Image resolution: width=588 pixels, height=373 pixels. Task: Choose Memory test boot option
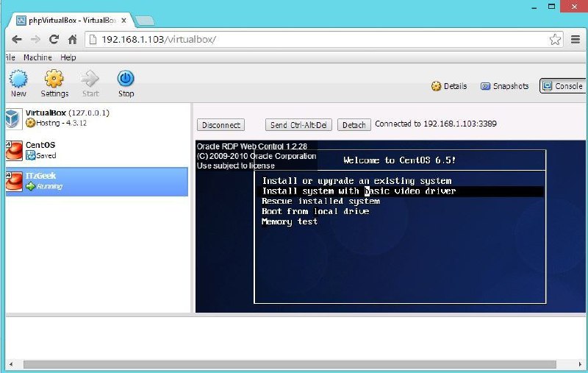coord(290,221)
